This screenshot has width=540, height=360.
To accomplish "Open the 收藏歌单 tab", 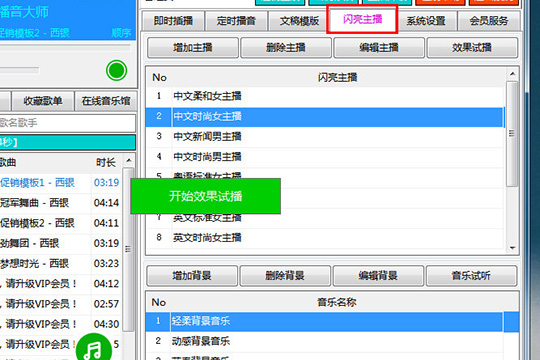I will coord(43,101).
